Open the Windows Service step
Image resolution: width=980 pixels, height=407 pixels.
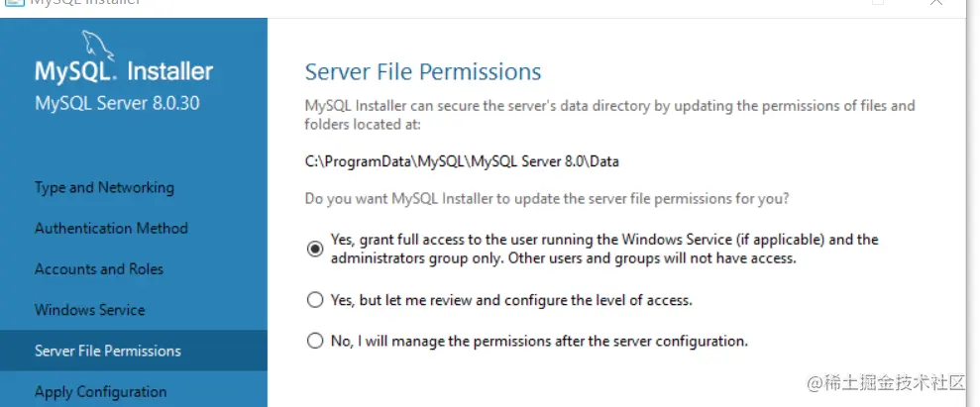(x=90, y=310)
